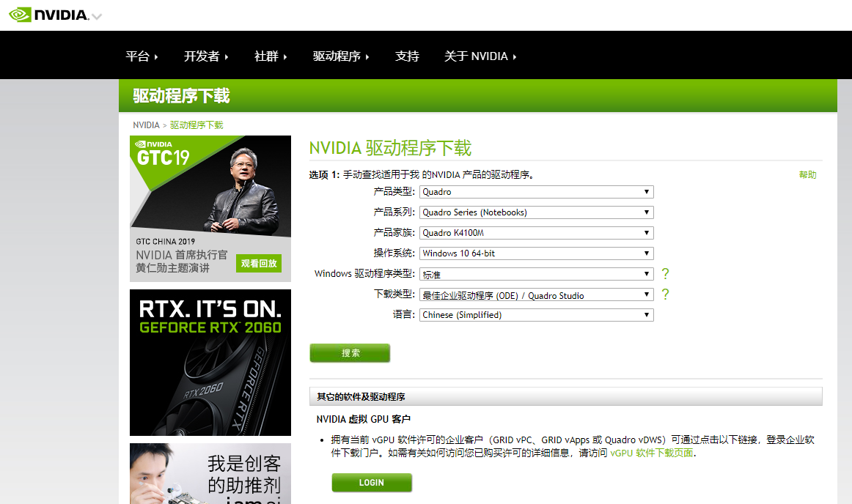Click help question mark next to 下载类型
852x504 pixels.
point(665,294)
